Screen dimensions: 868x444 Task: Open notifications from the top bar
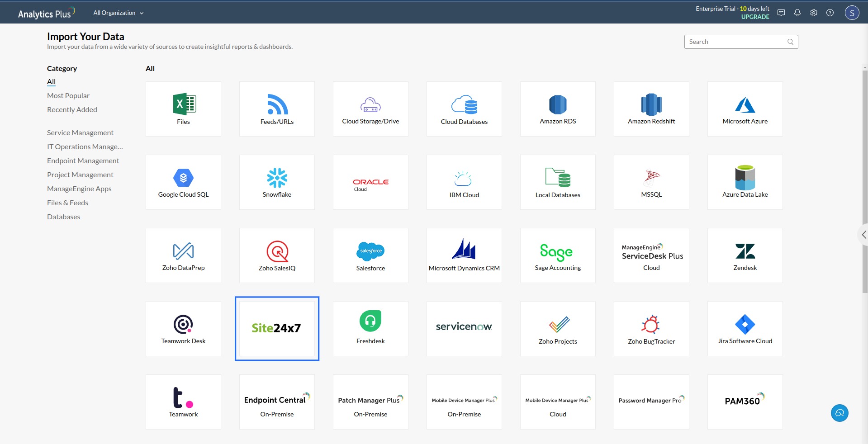(x=797, y=12)
